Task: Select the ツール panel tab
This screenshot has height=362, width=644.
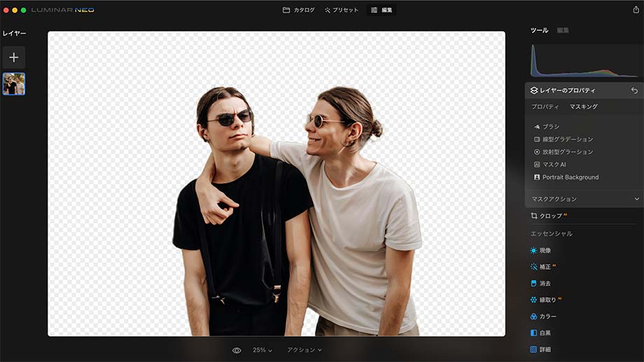Action: pyautogui.click(x=539, y=30)
